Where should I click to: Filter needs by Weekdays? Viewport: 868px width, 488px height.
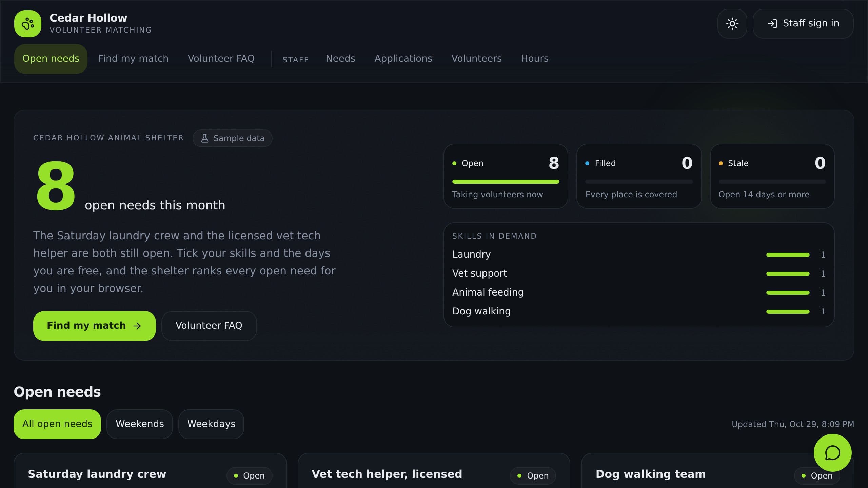click(211, 424)
